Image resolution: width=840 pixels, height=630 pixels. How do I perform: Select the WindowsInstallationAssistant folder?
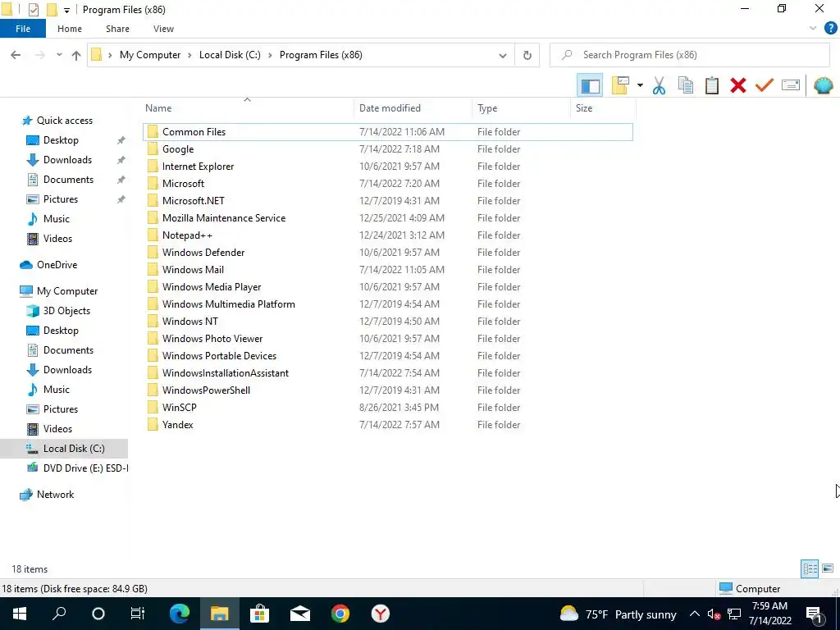(x=388, y=373)
